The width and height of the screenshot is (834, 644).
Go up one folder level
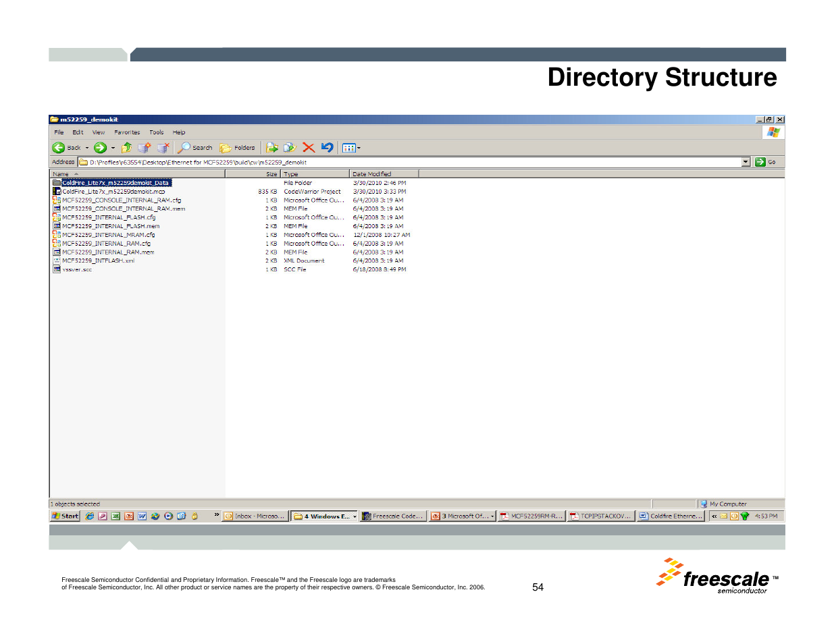126,148
